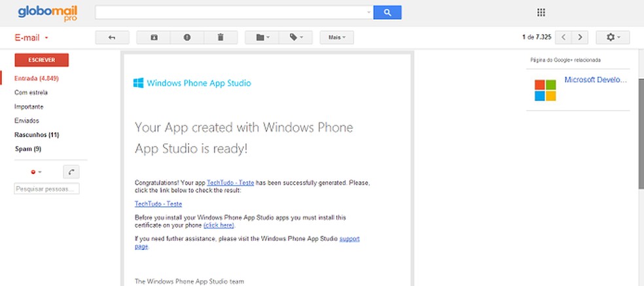Screen dimensions: 644x286
Task: Follow the (click here) certificate link
Action: (219, 225)
